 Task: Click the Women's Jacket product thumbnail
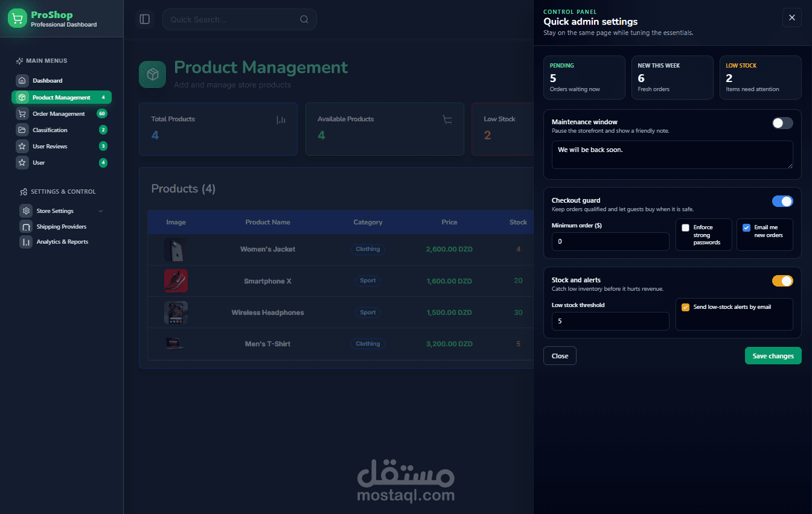pyautogui.click(x=176, y=249)
